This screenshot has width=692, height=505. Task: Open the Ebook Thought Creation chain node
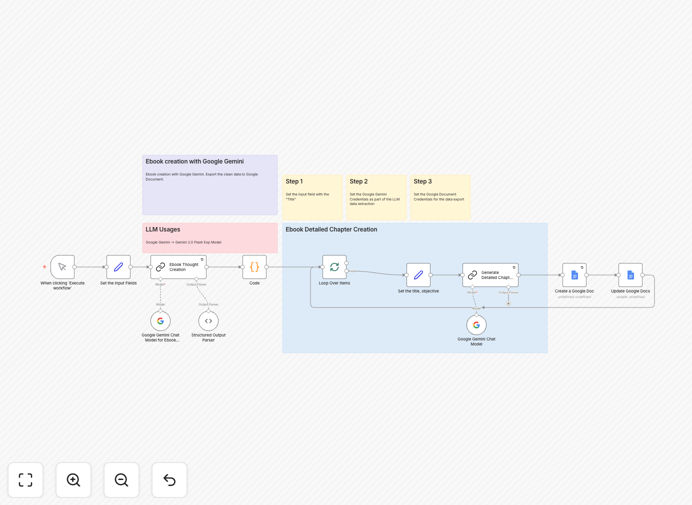click(178, 267)
